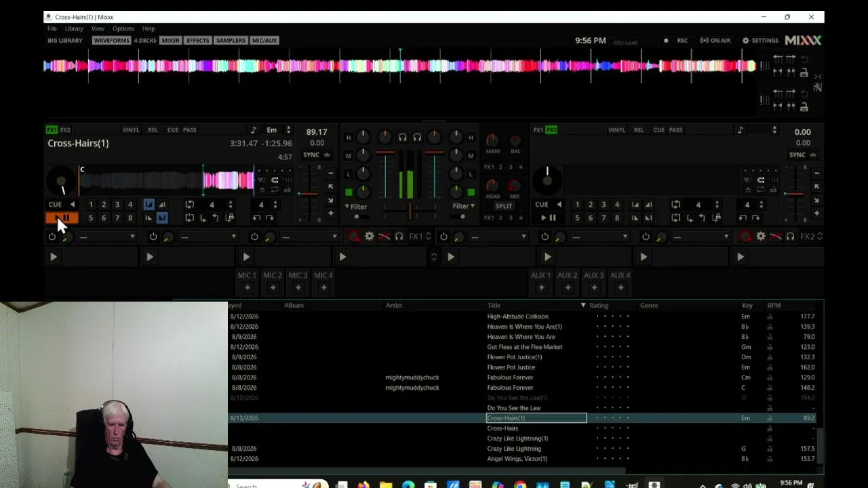Screen dimensions: 868x488
Task: Toggle FX2 headphone routing icon
Action: tap(790, 237)
